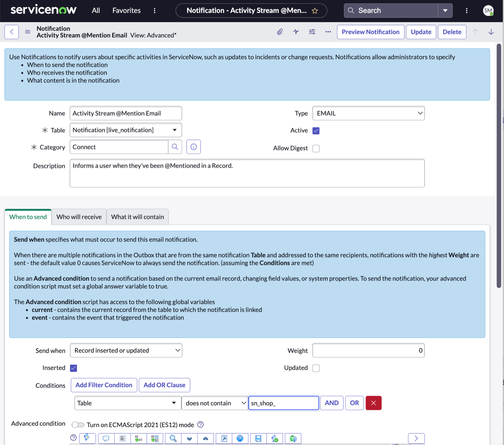Expand the search options dropdown arrow
Screen dimensions: 504x445
[445, 11]
